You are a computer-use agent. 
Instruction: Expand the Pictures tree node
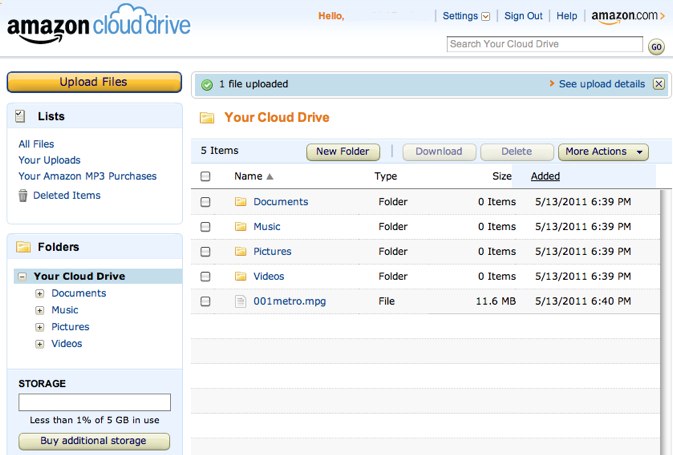pyautogui.click(x=39, y=327)
